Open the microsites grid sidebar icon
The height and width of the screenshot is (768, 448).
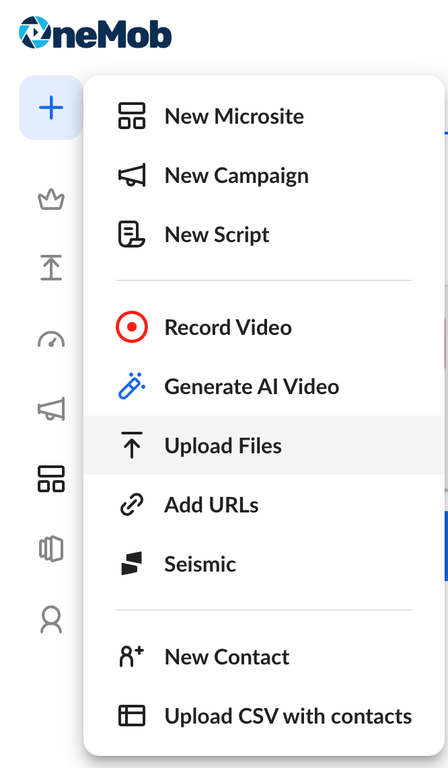(x=51, y=479)
